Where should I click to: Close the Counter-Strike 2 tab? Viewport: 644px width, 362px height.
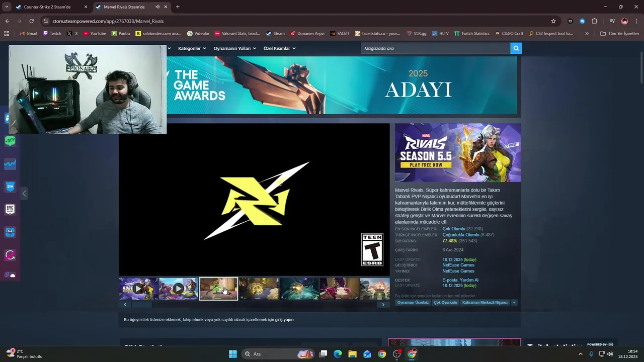pos(86,7)
